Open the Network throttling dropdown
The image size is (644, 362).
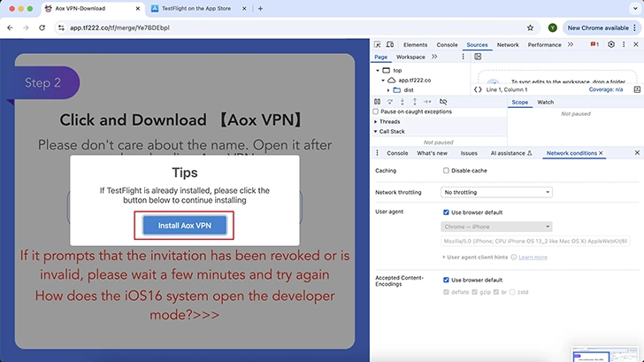(496, 192)
